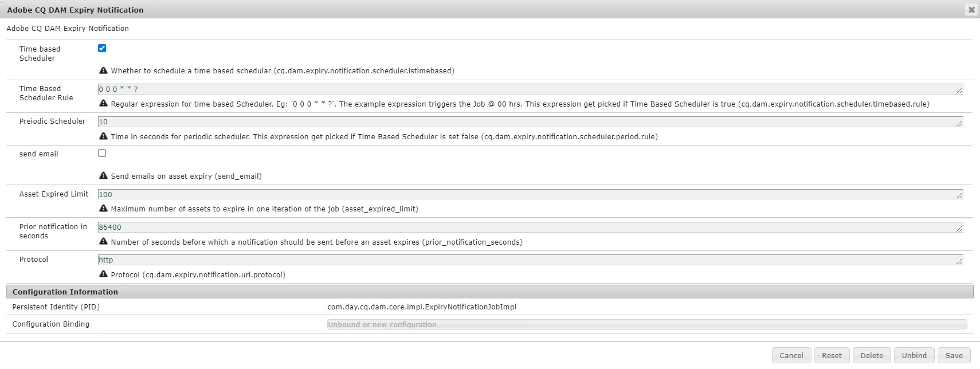The width and height of the screenshot is (980, 369).
Task: Uncheck the Time based Scheduler checkbox
Action: point(102,48)
